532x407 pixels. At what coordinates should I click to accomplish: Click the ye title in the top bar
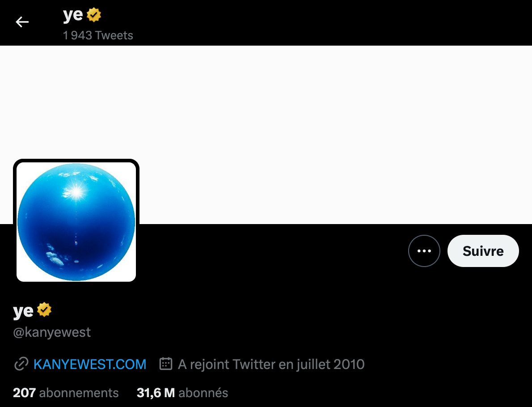[x=73, y=15]
